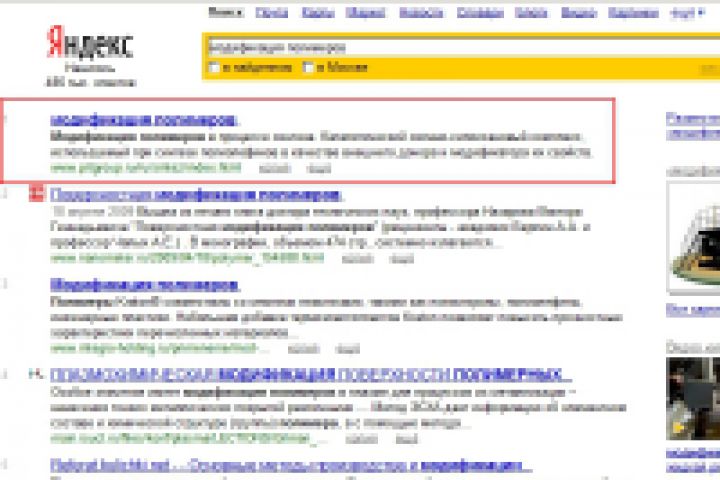Click 'копия' link under the topmost result
Image resolution: width=720 pixels, height=480 pixels.
point(275,169)
